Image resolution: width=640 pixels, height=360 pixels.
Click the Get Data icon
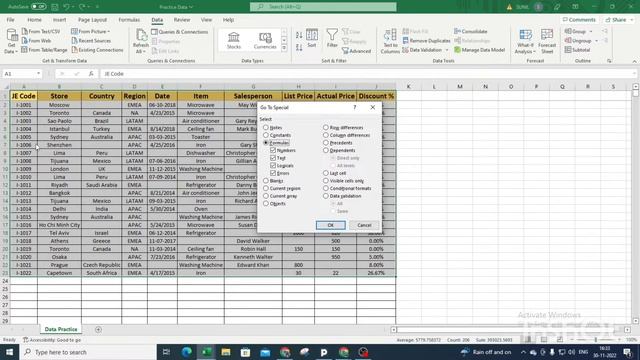pyautogui.click(x=11, y=36)
